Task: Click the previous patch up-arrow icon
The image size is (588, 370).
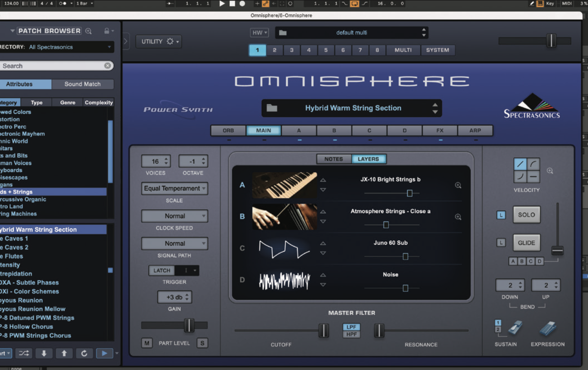Action: pos(64,353)
